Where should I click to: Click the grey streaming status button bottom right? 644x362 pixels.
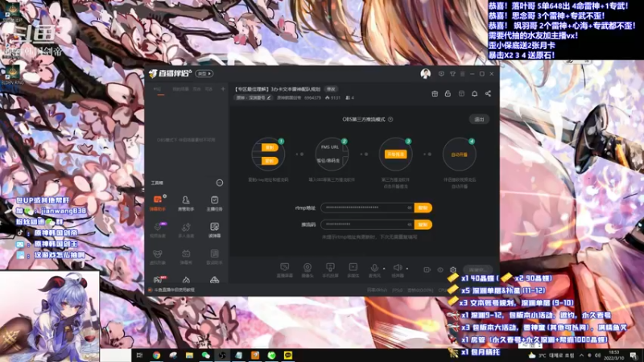point(477,269)
